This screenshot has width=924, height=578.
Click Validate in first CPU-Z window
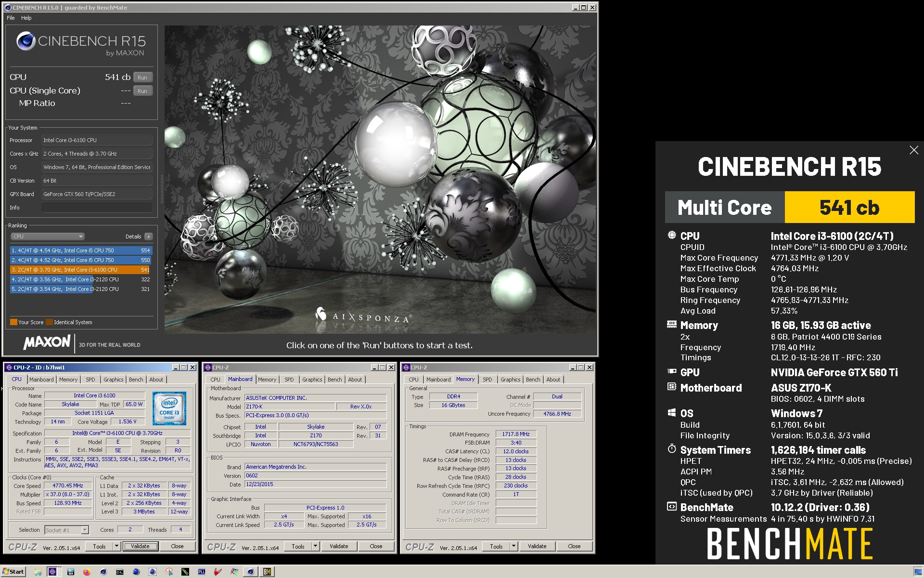(x=140, y=546)
